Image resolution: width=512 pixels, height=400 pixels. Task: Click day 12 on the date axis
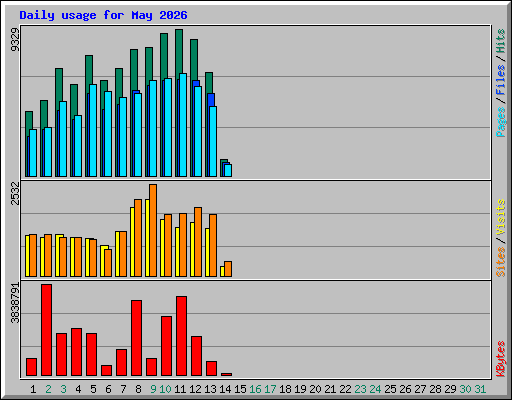click(x=195, y=389)
